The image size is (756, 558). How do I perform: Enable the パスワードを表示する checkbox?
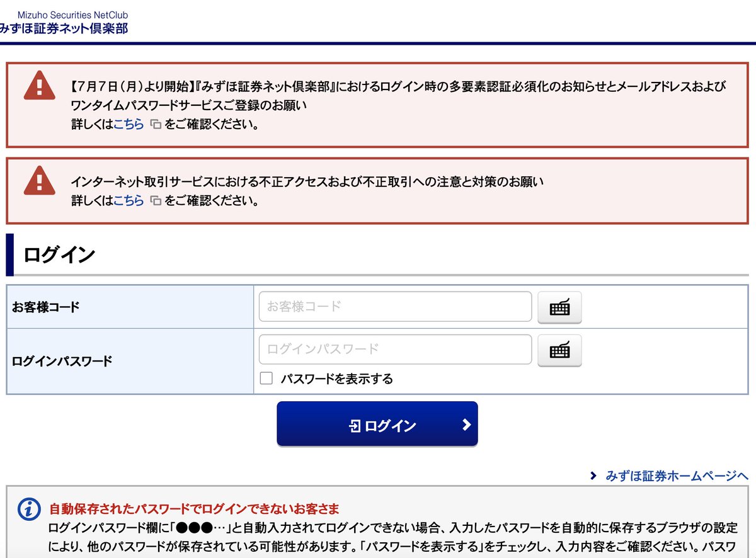266,378
